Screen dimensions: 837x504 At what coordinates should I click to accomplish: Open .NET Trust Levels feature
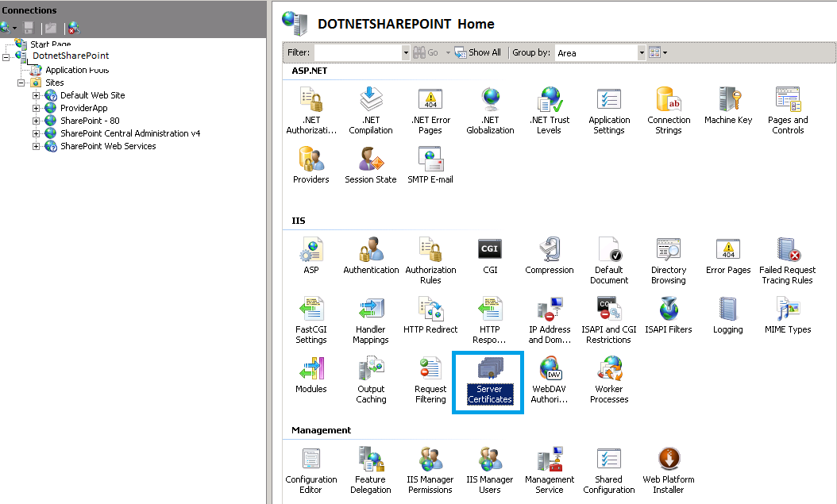click(x=550, y=110)
